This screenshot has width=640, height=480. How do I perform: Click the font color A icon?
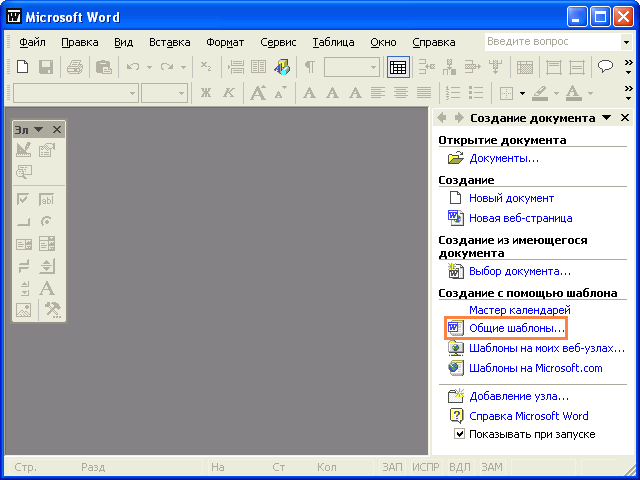[573, 93]
